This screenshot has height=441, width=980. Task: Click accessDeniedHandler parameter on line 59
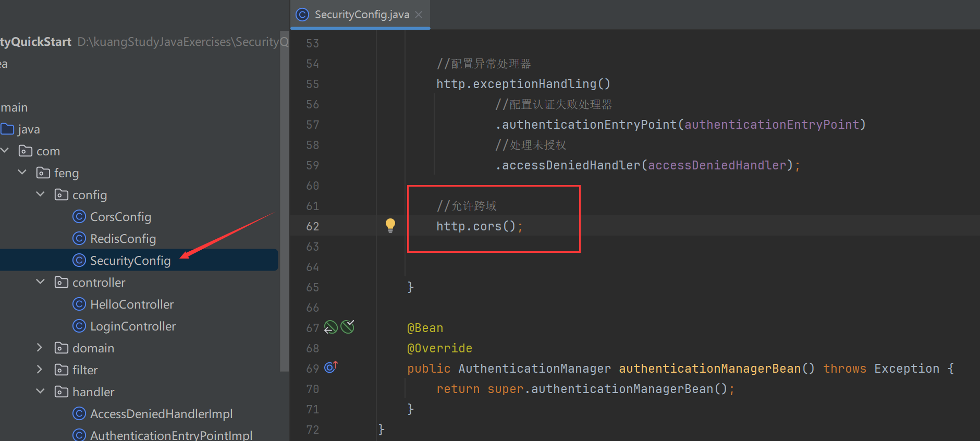717,165
